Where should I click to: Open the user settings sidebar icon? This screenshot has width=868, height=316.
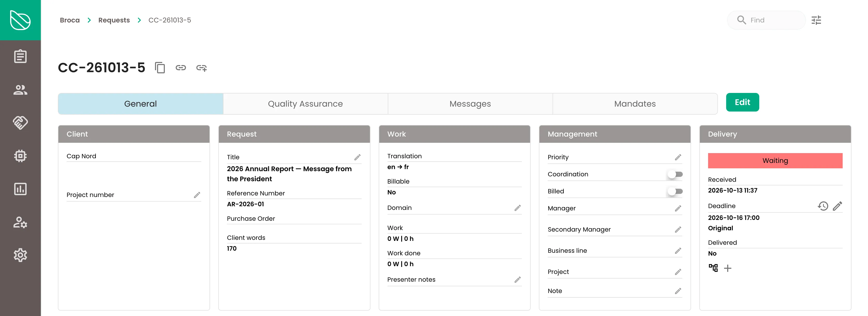20,222
